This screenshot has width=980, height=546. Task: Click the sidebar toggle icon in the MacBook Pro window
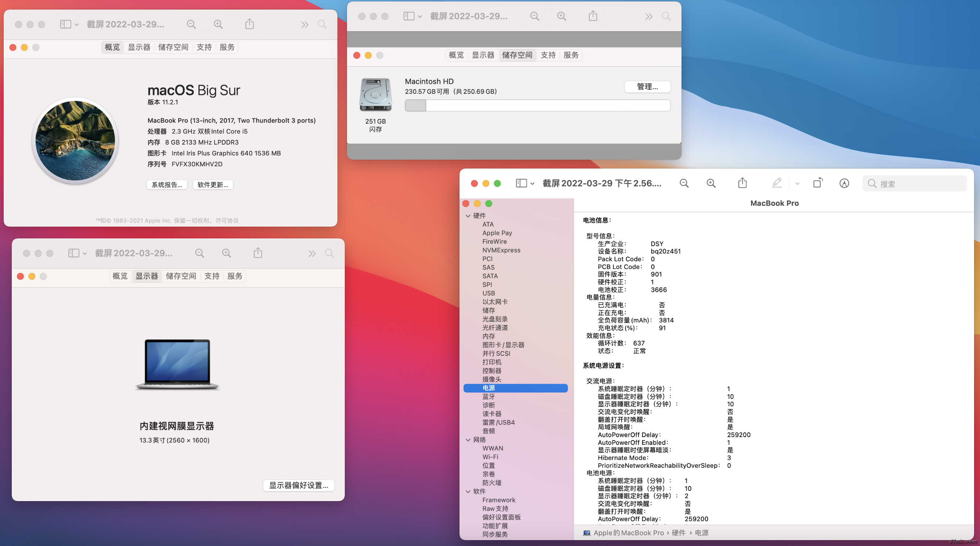coord(521,183)
